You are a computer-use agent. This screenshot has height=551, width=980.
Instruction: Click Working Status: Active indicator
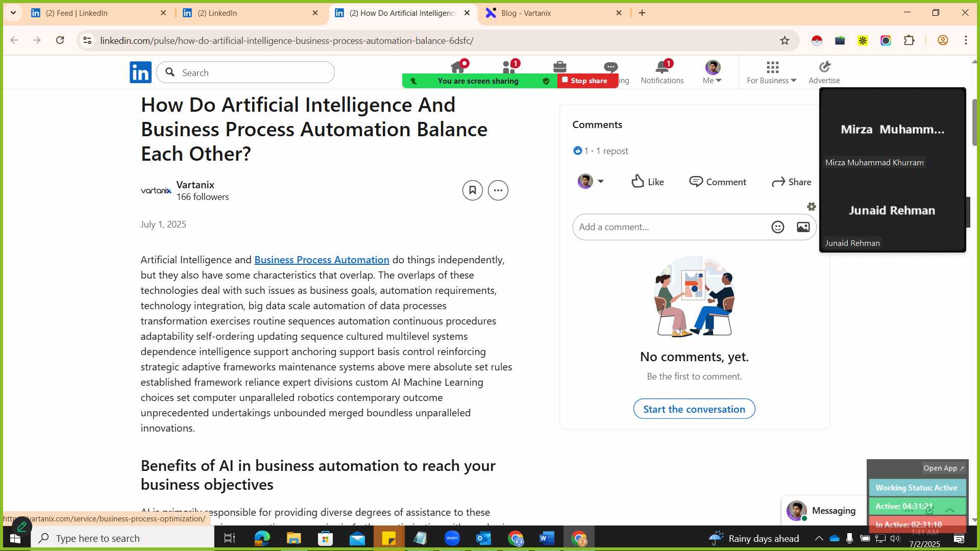(917, 488)
